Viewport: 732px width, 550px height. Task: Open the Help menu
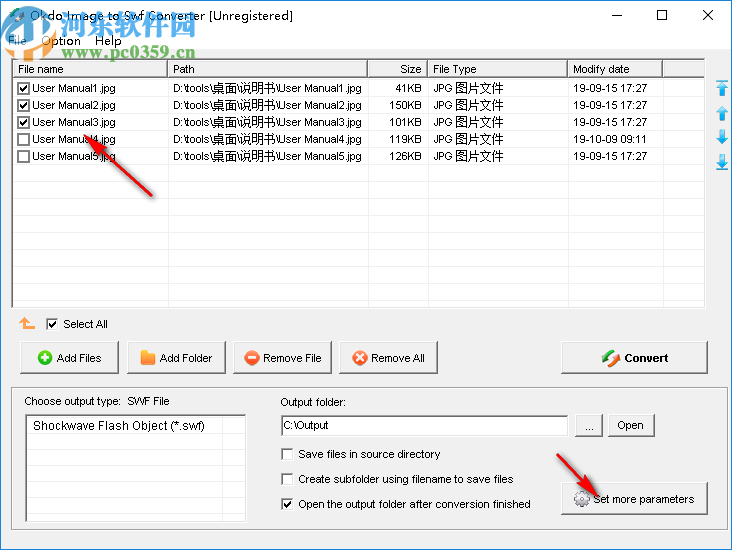pos(108,41)
